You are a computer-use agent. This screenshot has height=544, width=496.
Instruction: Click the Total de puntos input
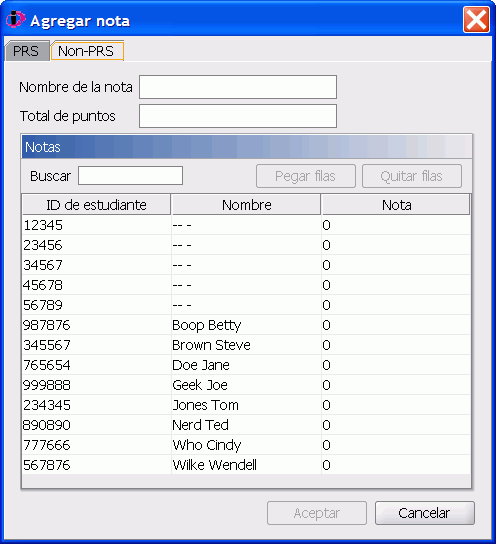(x=238, y=116)
